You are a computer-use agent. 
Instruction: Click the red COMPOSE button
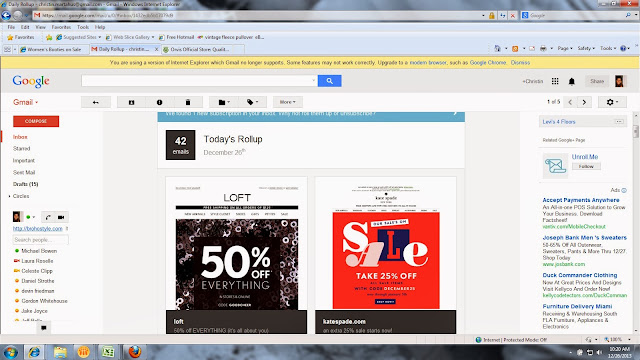[x=36, y=121]
